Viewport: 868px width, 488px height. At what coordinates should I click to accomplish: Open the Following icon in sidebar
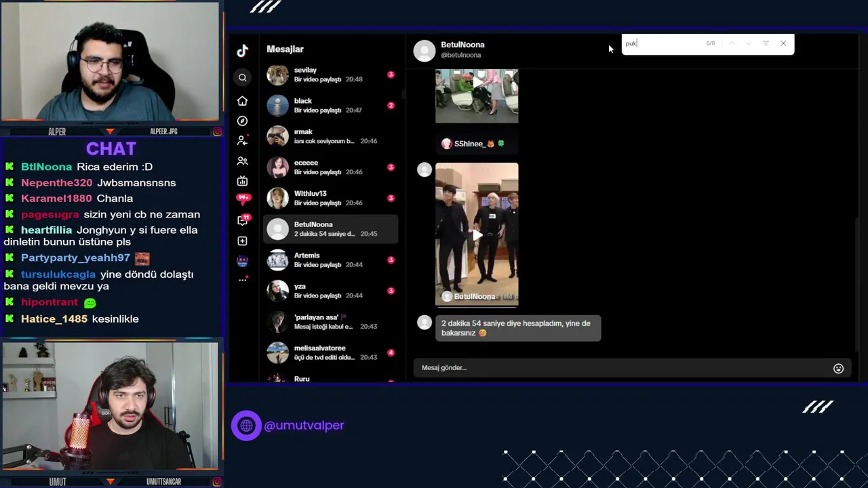coord(242,141)
